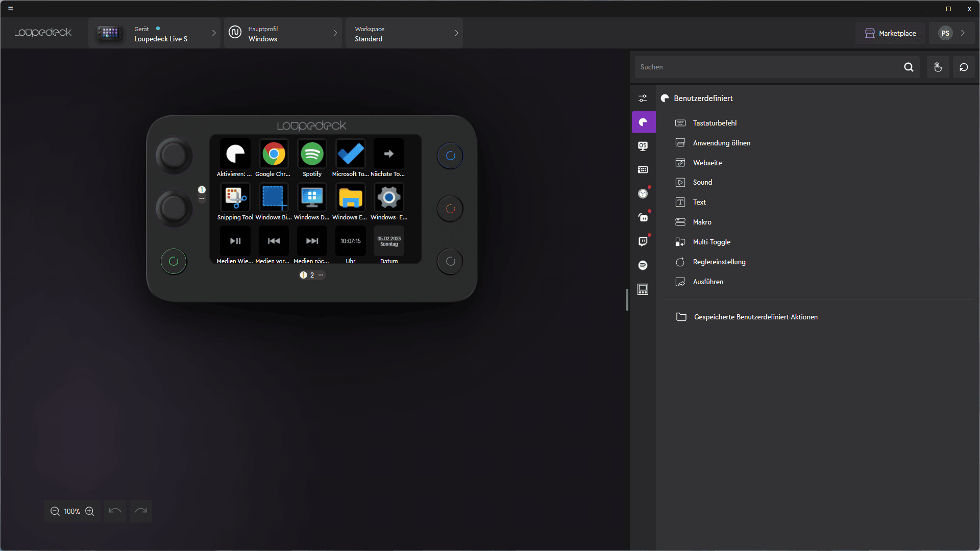The height and width of the screenshot is (551, 980).
Task: Expand the Workspace Standard selector
Action: [404, 34]
